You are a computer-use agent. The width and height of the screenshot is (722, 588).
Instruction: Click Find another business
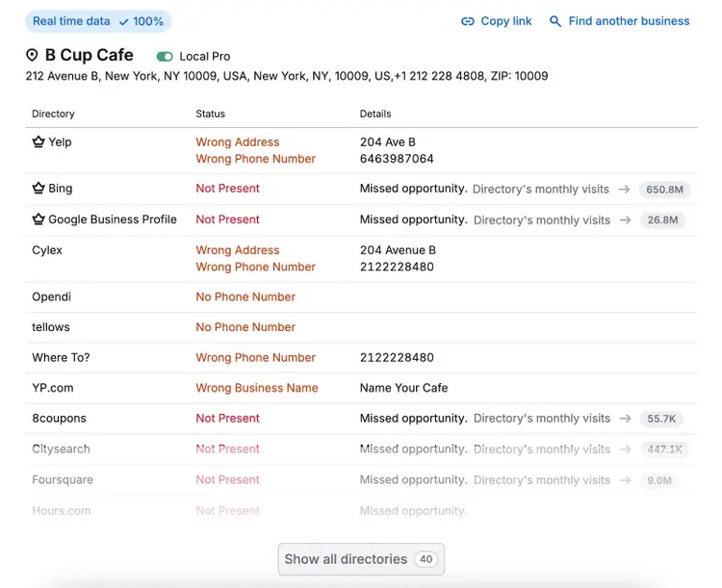click(x=620, y=21)
